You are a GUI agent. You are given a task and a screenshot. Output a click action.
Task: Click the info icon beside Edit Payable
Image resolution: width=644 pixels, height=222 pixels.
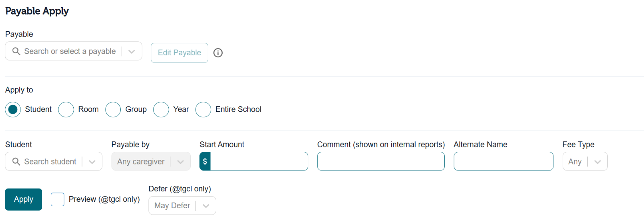tap(218, 53)
